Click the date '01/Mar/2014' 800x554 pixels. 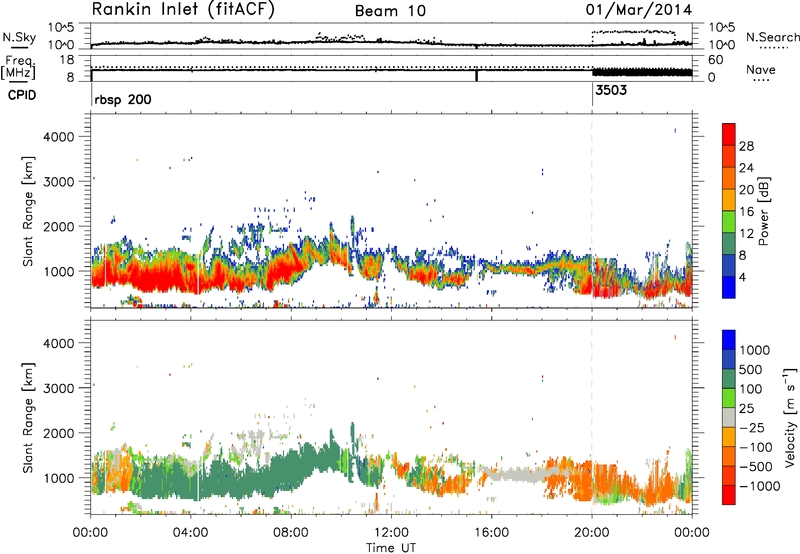639,10
